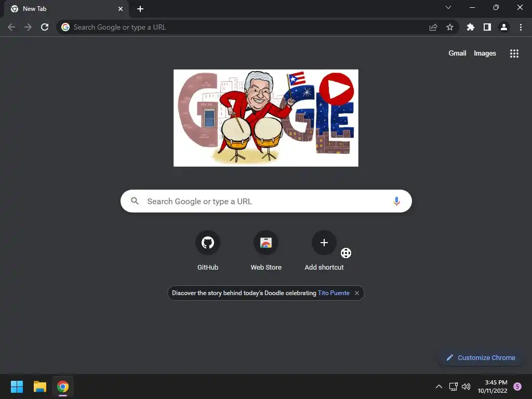Launch File Explorer from the taskbar
This screenshot has width=532, height=399.
click(39, 387)
